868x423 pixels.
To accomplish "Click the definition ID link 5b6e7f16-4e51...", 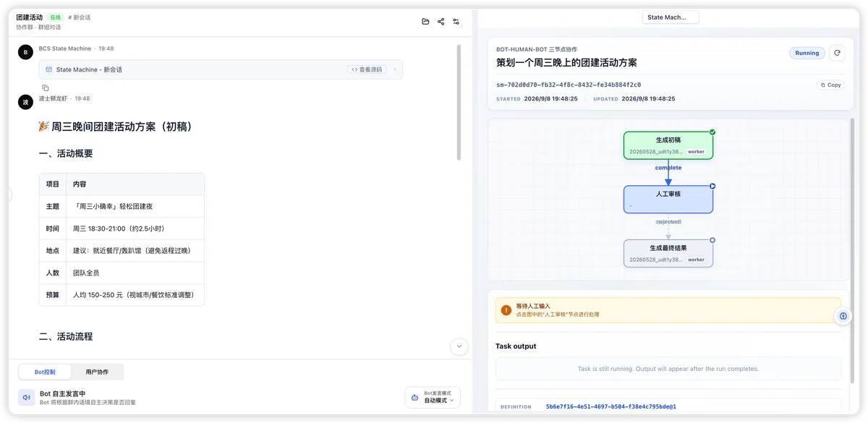I will pos(610,407).
